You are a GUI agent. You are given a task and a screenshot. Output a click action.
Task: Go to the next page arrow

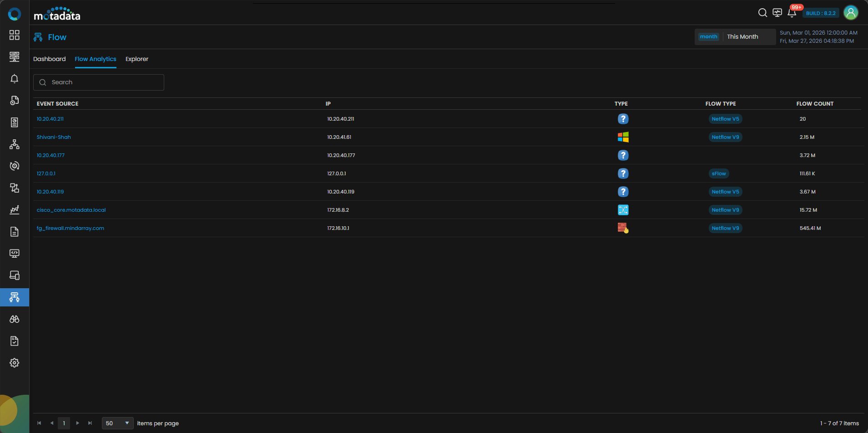(x=78, y=423)
